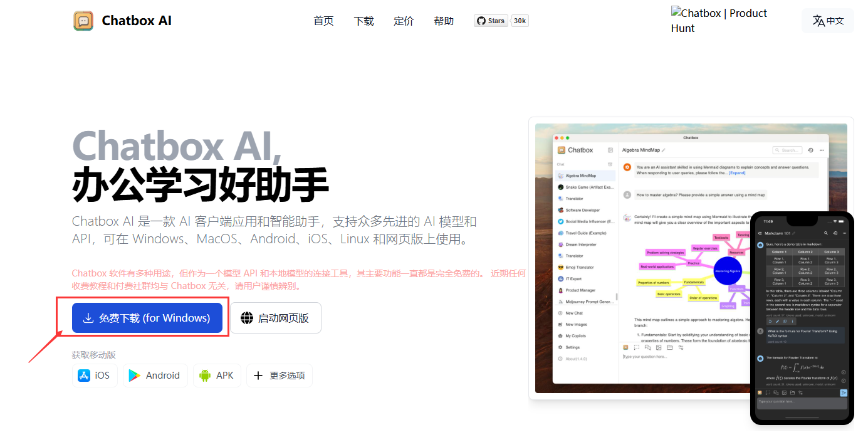Select Social Media Influencer chat in preview
The width and height of the screenshot is (868, 447).
pos(586,221)
